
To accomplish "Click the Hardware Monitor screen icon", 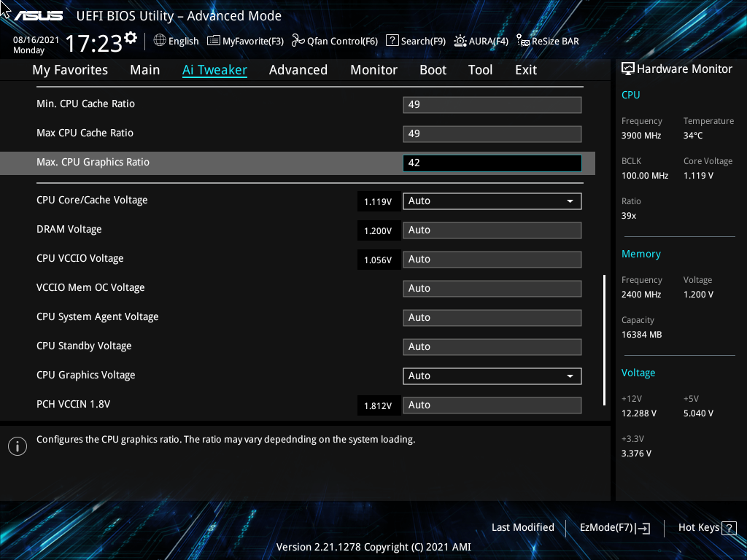I will (628, 69).
